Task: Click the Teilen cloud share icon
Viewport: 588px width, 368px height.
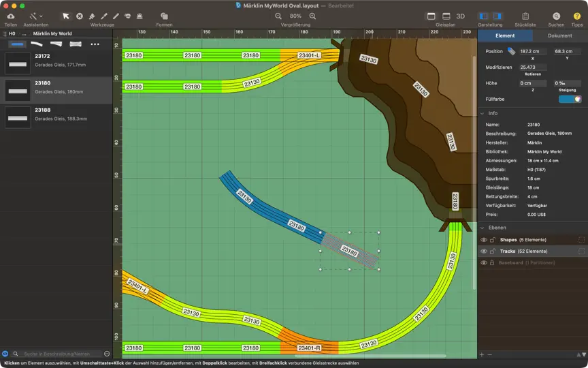Action: [11, 16]
